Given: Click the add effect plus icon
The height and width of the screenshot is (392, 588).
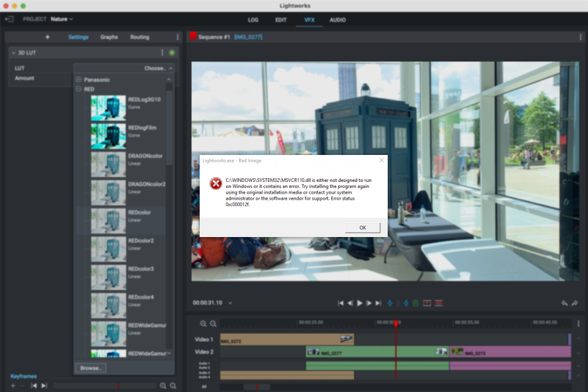Looking at the screenshot, I should [48, 37].
